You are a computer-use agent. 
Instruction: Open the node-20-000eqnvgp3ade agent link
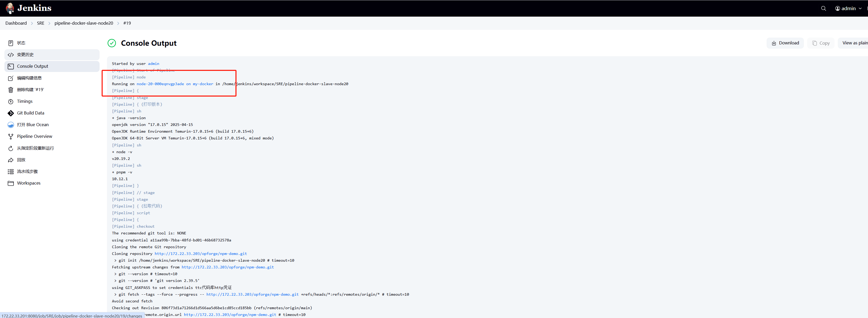coord(160,84)
